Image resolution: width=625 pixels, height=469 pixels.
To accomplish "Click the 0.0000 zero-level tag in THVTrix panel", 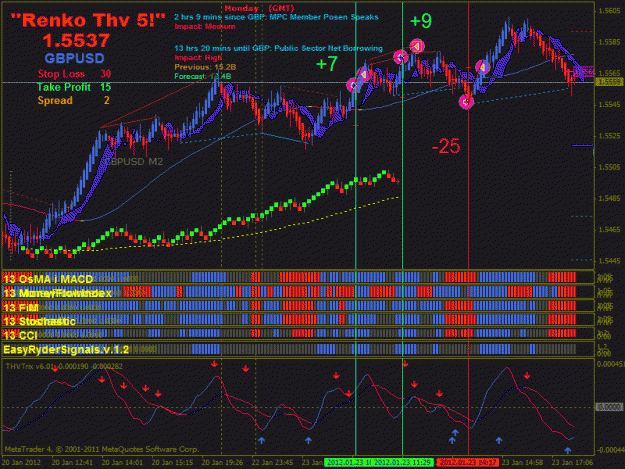I will [x=609, y=407].
